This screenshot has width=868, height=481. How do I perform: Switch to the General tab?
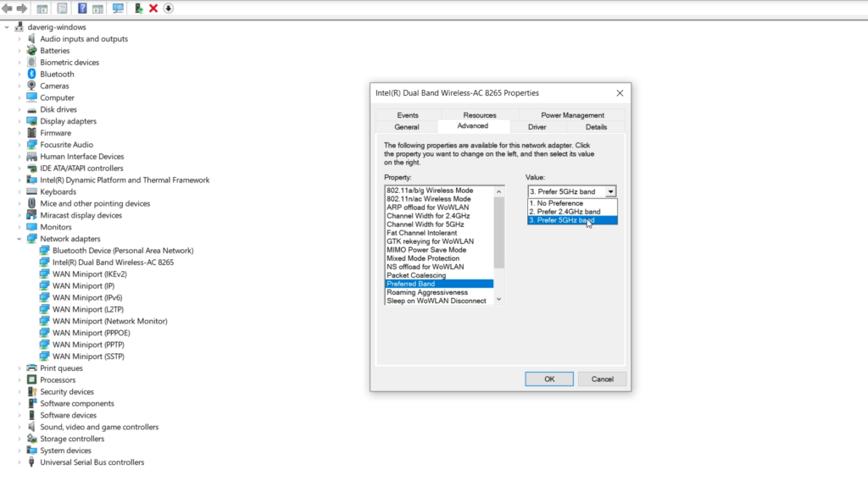[406, 127]
